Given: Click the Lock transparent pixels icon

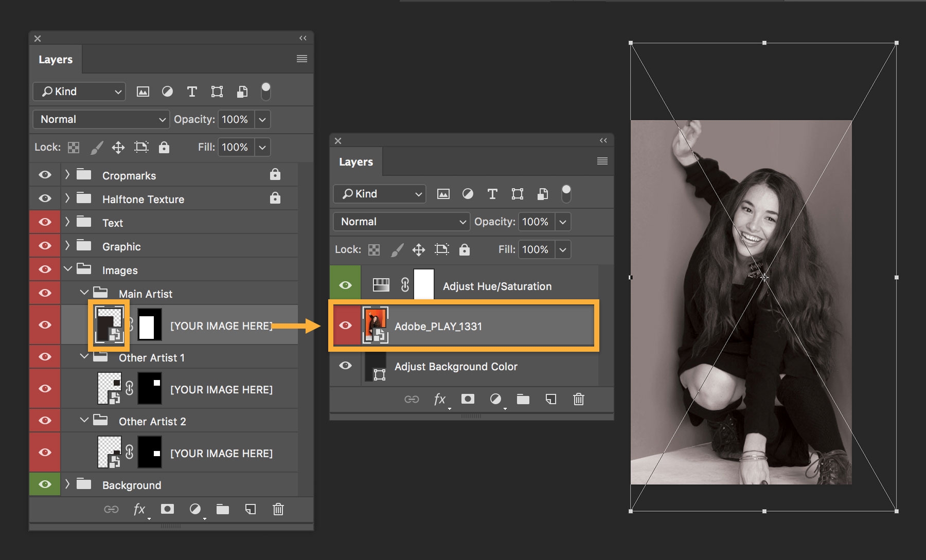Looking at the screenshot, I should tap(74, 147).
